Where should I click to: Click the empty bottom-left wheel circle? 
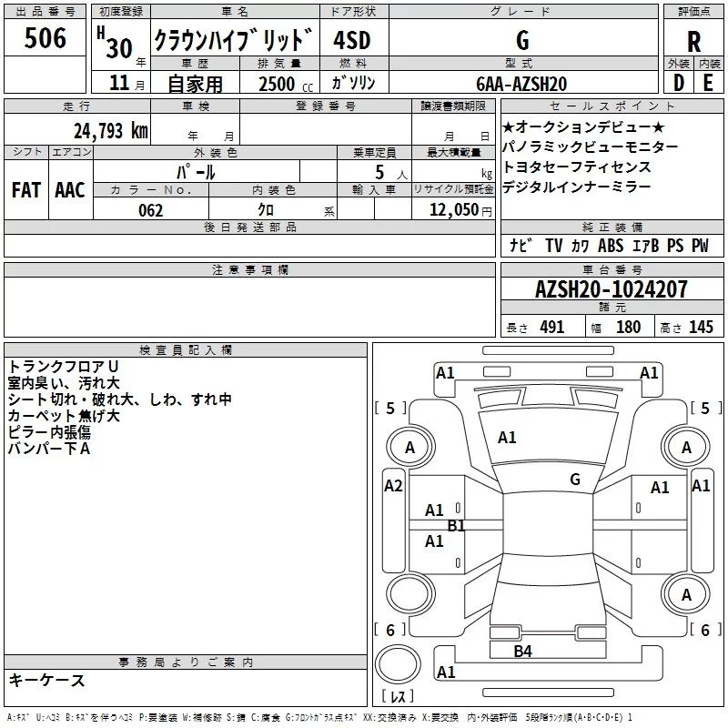(x=409, y=594)
